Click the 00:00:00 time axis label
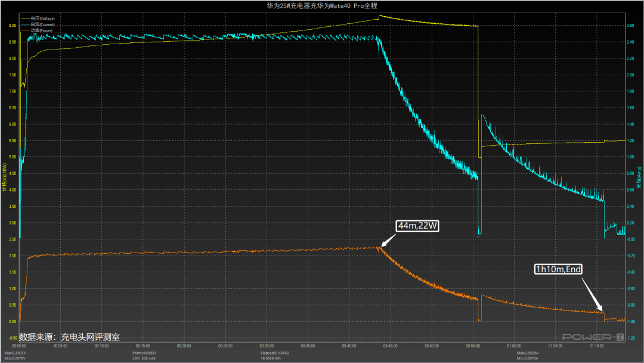The height and width of the screenshot is (363, 644). (19, 346)
